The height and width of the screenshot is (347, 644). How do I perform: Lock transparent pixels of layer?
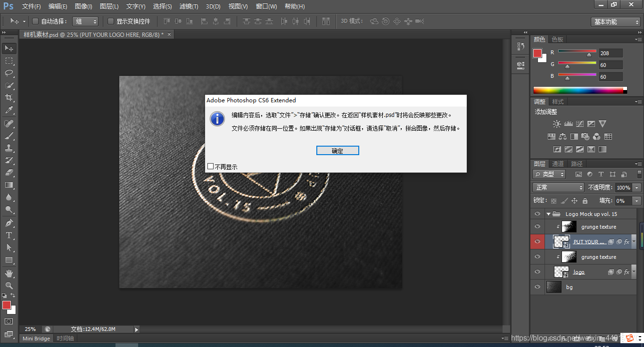tap(553, 201)
